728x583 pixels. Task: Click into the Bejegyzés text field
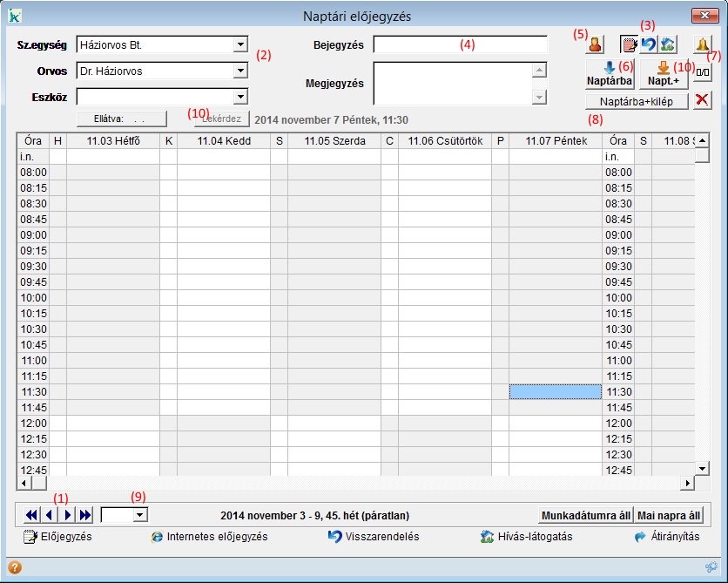point(460,44)
